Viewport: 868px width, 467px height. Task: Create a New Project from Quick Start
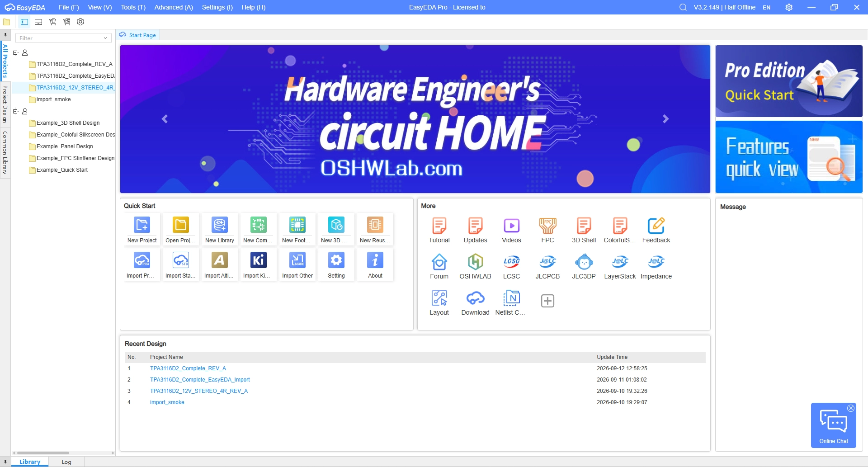[x=142, y=225]
